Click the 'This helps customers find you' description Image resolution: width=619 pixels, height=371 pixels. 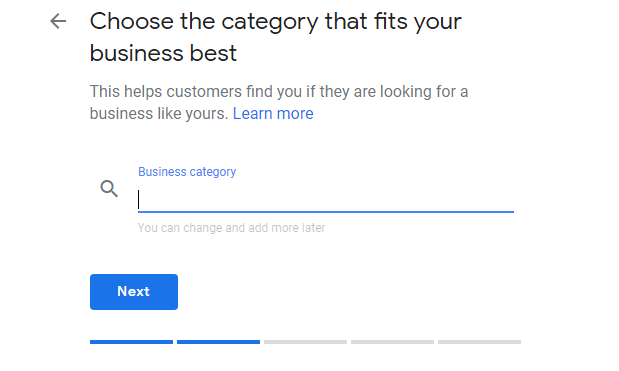(x=279, y=92)
